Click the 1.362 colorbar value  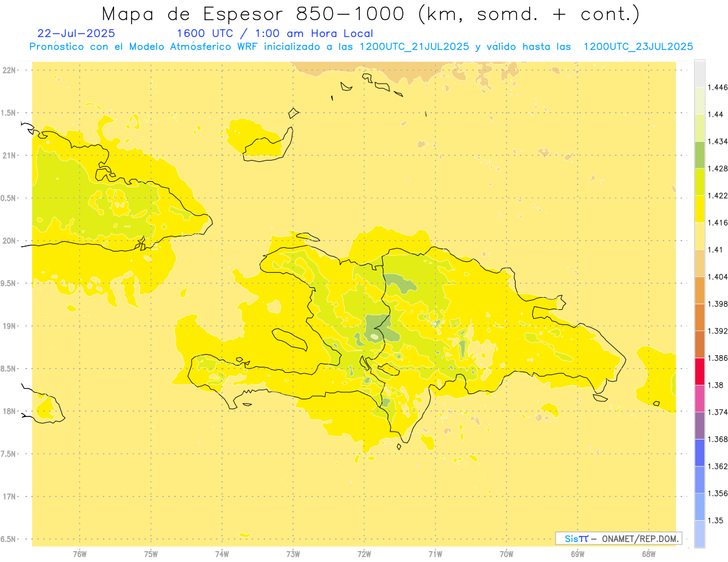click(718, 466)
